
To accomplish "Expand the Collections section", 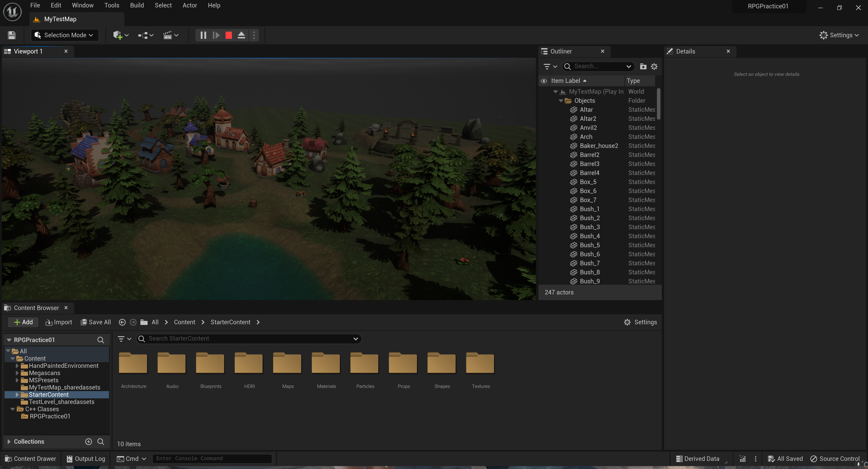I will (9, 441).
